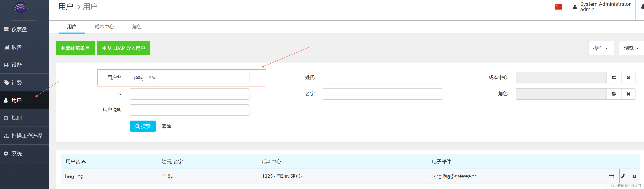This screenshot has height=189, width=644.
Task: Open the folder browser for 角色 filter
Action: coord(614,94)
